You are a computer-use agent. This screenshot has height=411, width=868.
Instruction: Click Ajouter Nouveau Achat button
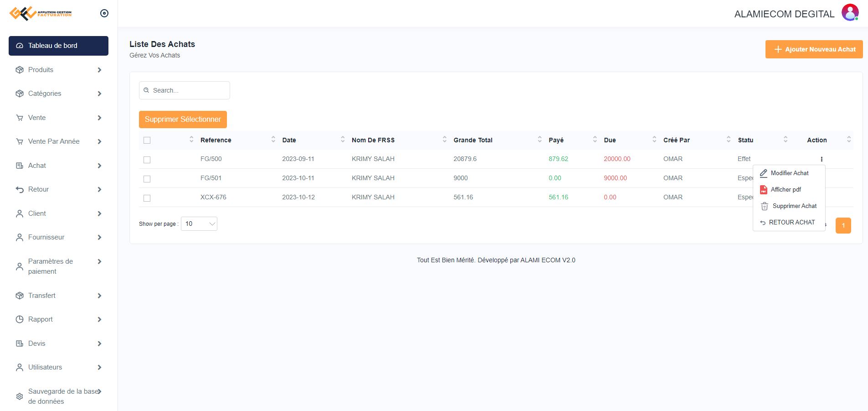click(x=814, y=49)
